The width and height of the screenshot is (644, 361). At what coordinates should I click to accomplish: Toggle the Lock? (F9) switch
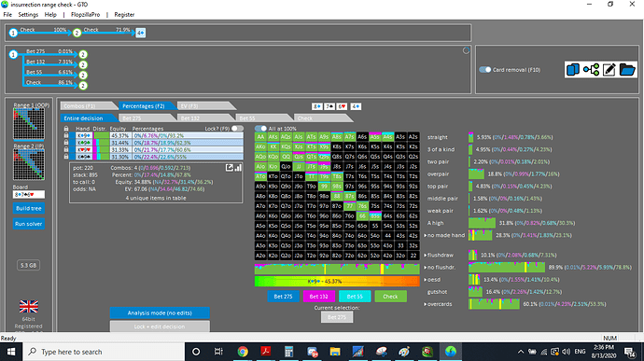(237, 128)
